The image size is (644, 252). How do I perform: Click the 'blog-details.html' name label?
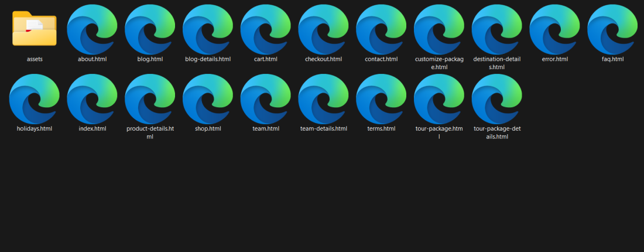click(208, 59)
